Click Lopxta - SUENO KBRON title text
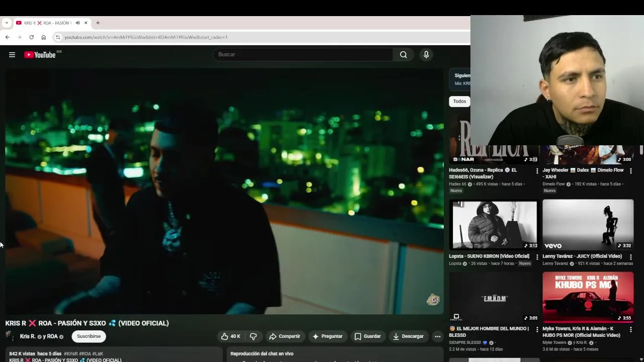 click(489, 256)
